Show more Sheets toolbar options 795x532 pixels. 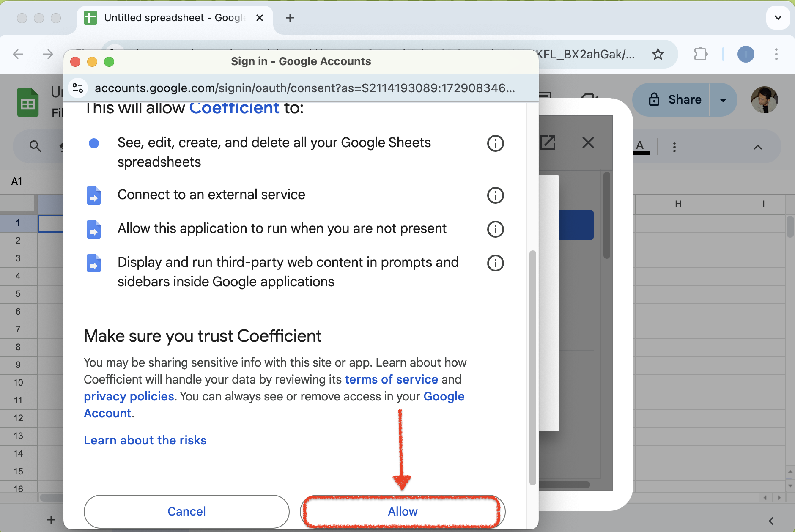tap(674, 147)
